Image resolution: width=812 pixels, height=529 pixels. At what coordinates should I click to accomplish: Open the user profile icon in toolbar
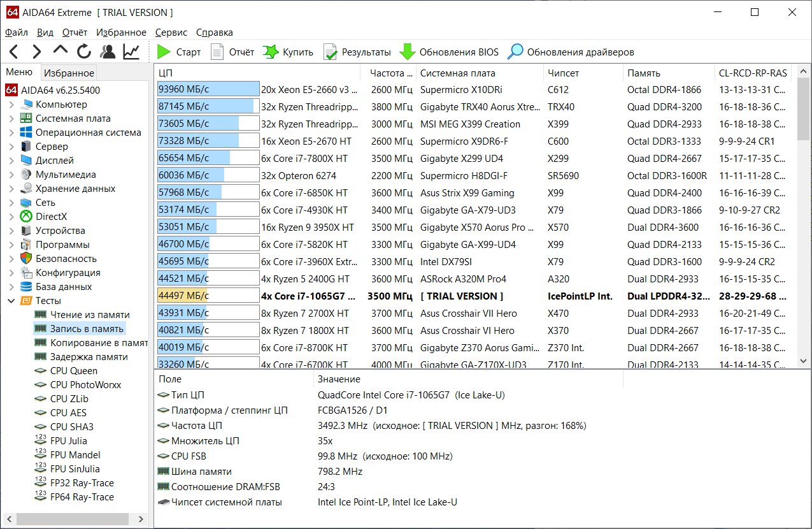pyautogui.click(x=108, y=52)
